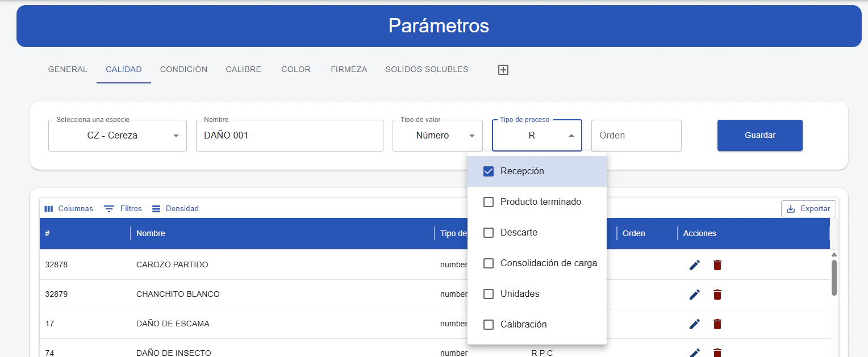
Task: Edit the CAROZO PARTIDO row pencil icon
Action: click(694, 265)
